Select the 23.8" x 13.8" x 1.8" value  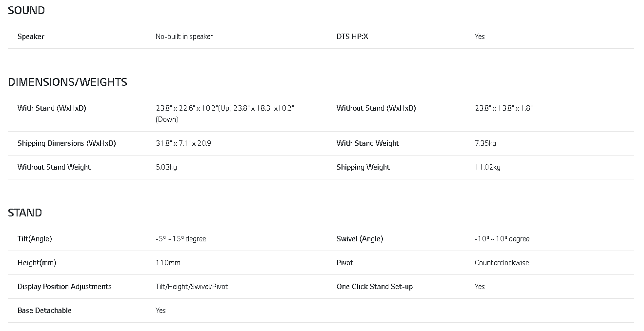503,108
